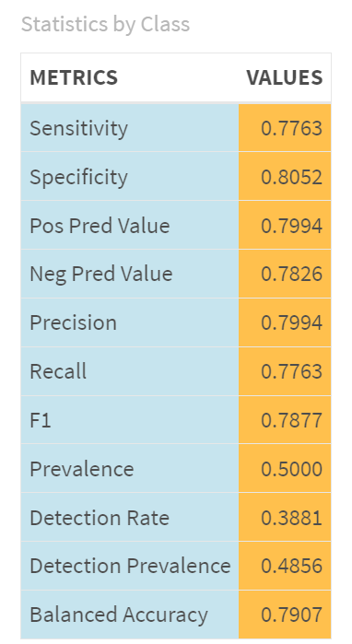Click the Neg Pred Value 0.7826

(291, 275)
